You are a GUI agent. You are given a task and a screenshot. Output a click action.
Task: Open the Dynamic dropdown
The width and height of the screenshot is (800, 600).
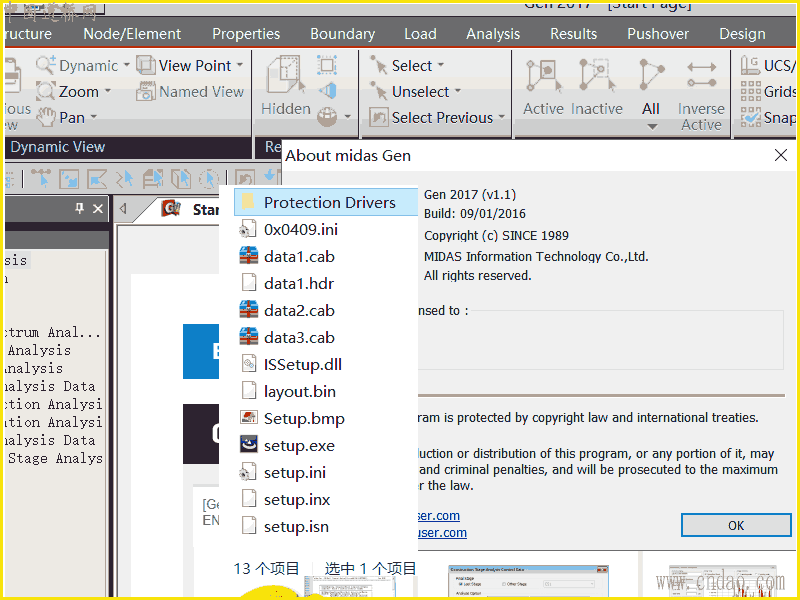point(126,65)
